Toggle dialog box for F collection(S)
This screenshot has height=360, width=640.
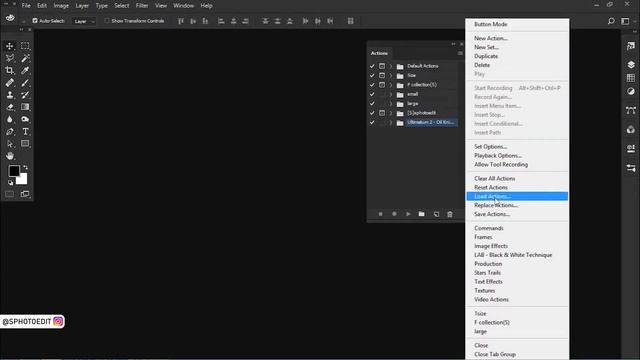pos(382,85)
